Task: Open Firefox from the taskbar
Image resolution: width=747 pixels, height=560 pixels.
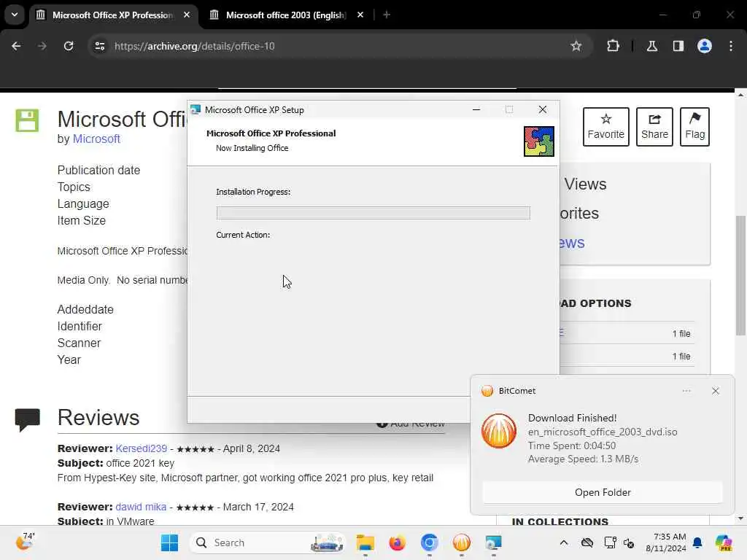Action: (x=397, y=542)
